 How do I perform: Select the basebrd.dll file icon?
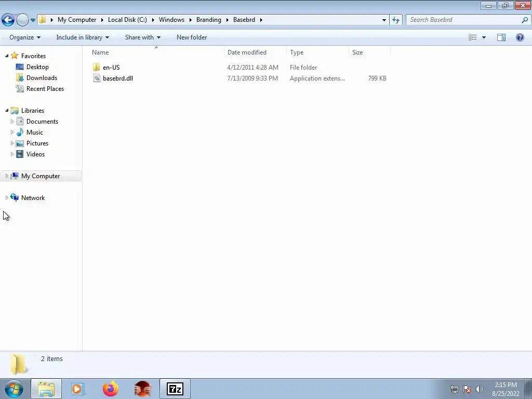[97, 78]
